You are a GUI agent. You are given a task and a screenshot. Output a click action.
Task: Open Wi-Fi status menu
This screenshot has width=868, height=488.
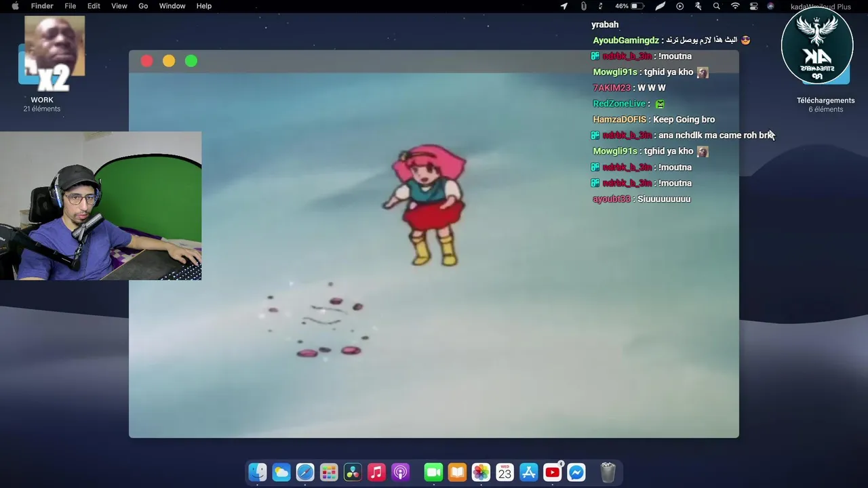[x=735, y=6]
